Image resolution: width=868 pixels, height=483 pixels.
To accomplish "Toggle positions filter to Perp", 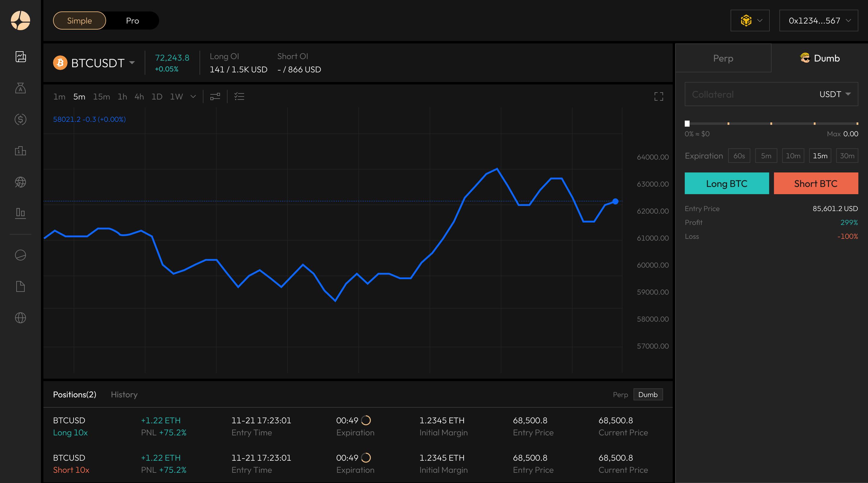I will click(620, 394).
